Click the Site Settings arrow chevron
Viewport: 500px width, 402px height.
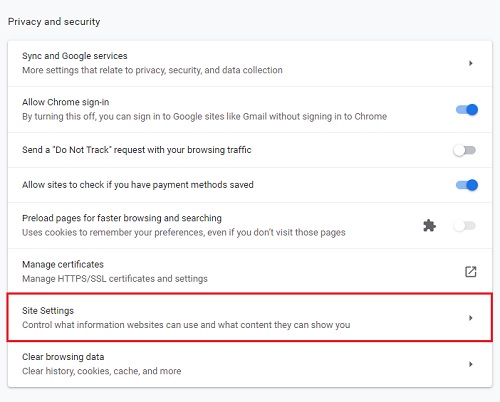click(x=471, y=318)
